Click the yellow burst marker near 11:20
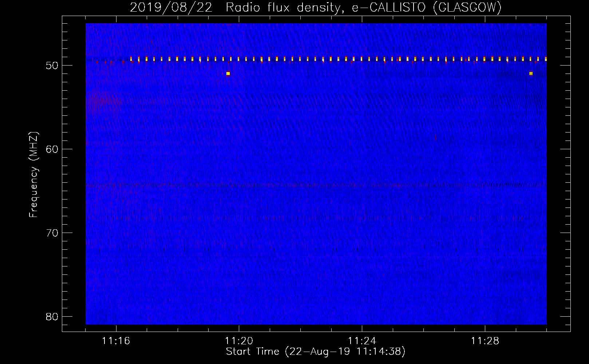The image size is (589, 364). coord(228,74)
